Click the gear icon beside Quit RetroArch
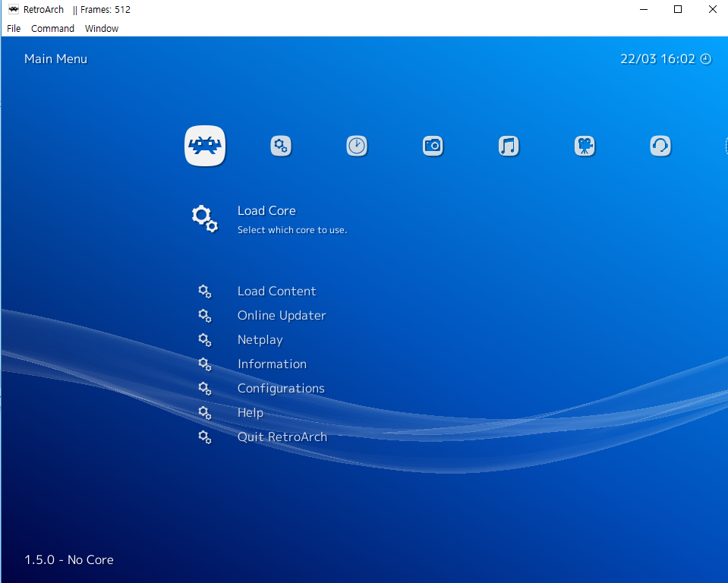 [x=205, y=437]
